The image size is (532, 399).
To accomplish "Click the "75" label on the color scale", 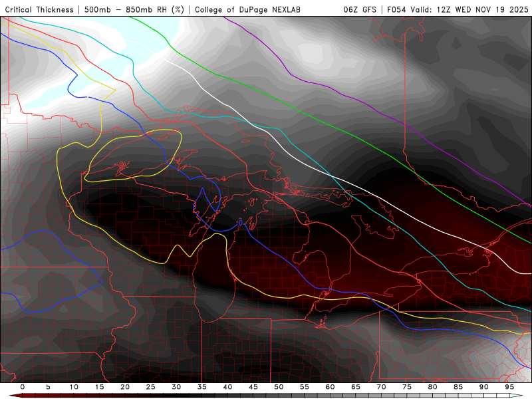I will tap(407, 387).
